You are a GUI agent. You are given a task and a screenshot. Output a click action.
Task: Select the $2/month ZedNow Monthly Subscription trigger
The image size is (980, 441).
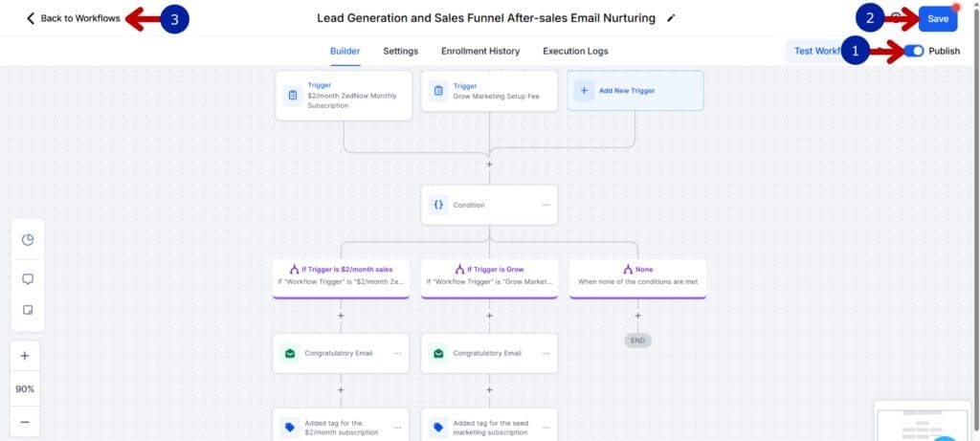pos(344,96)
